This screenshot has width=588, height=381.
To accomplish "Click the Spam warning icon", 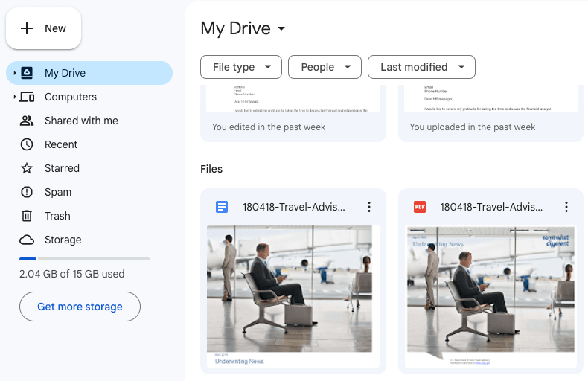I will pyautogui.click(x=28, y=192).
